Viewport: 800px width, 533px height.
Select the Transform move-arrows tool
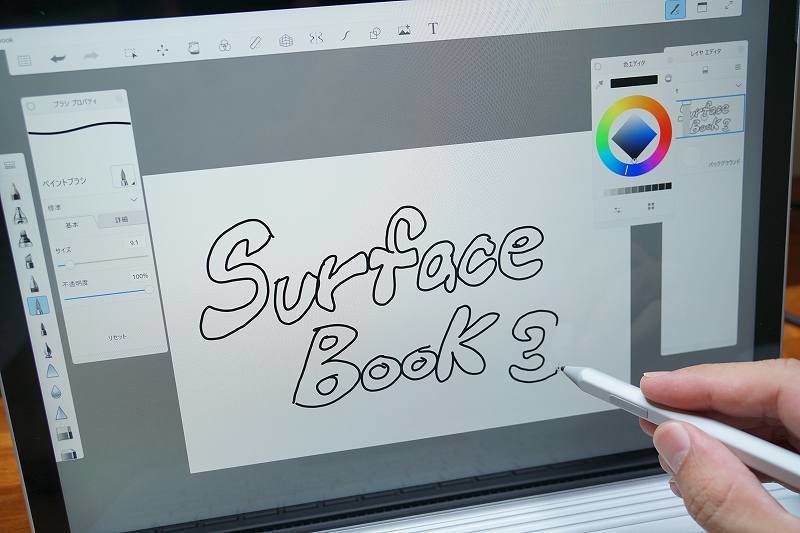[x=162, y=50]
